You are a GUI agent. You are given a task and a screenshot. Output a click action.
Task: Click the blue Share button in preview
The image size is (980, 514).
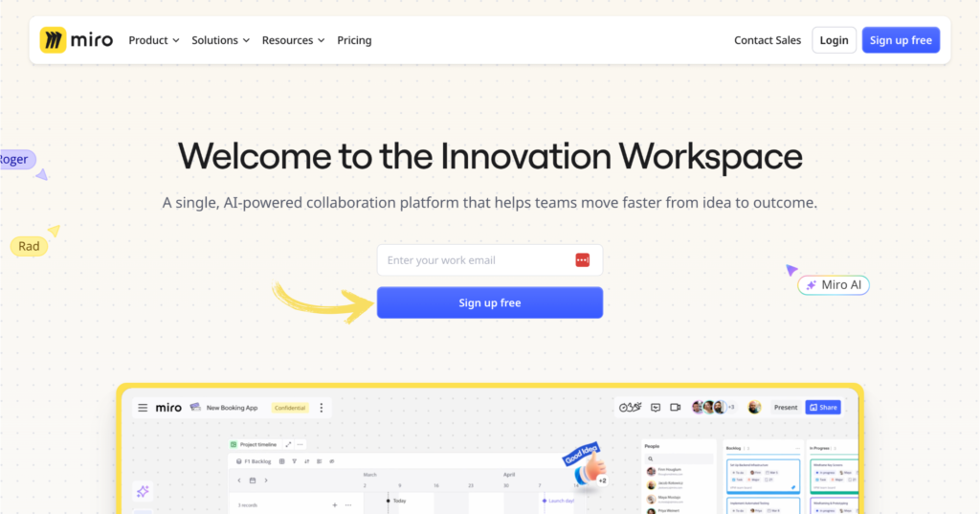point(823,407)
